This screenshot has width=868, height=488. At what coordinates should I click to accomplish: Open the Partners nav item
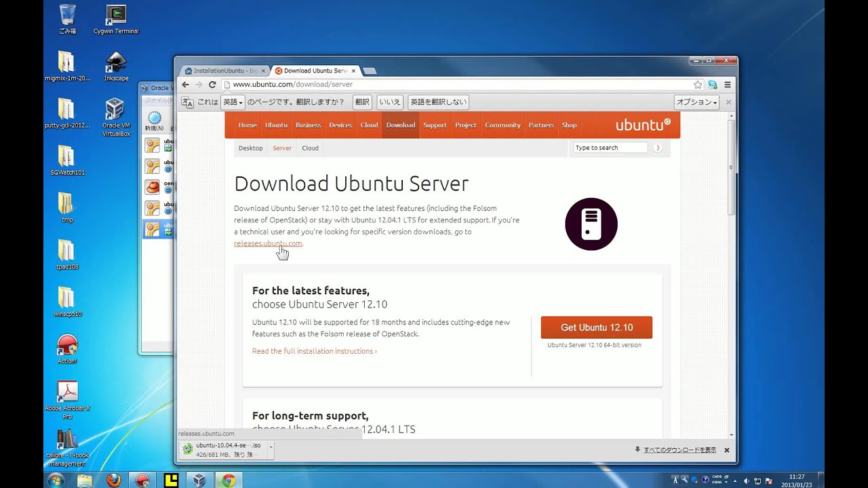[541, 125]
